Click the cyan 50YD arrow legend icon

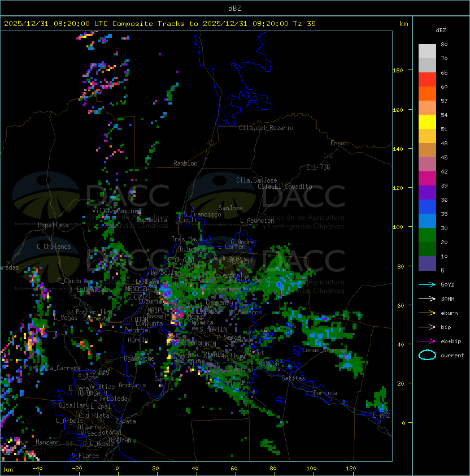coord(427,285)
